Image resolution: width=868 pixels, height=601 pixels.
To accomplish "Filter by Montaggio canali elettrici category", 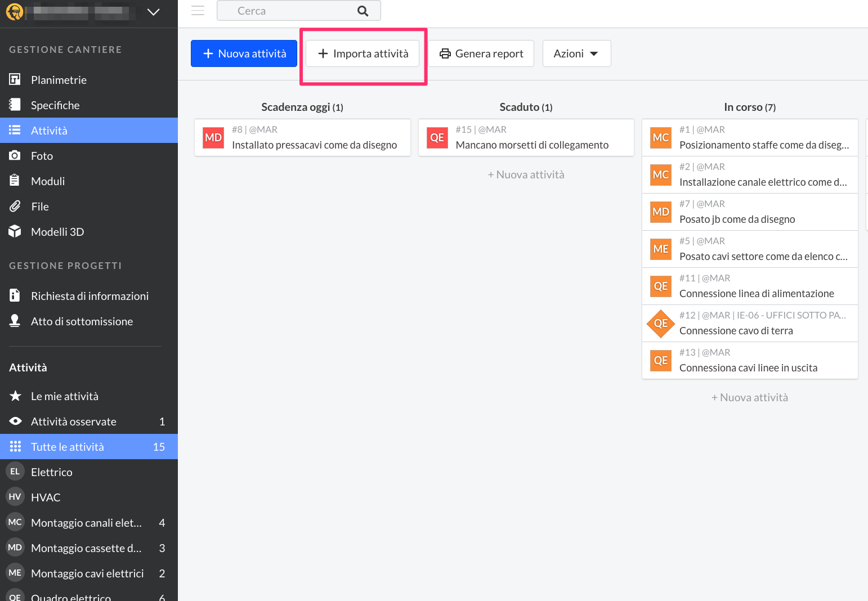I will (x=86, y=523).
